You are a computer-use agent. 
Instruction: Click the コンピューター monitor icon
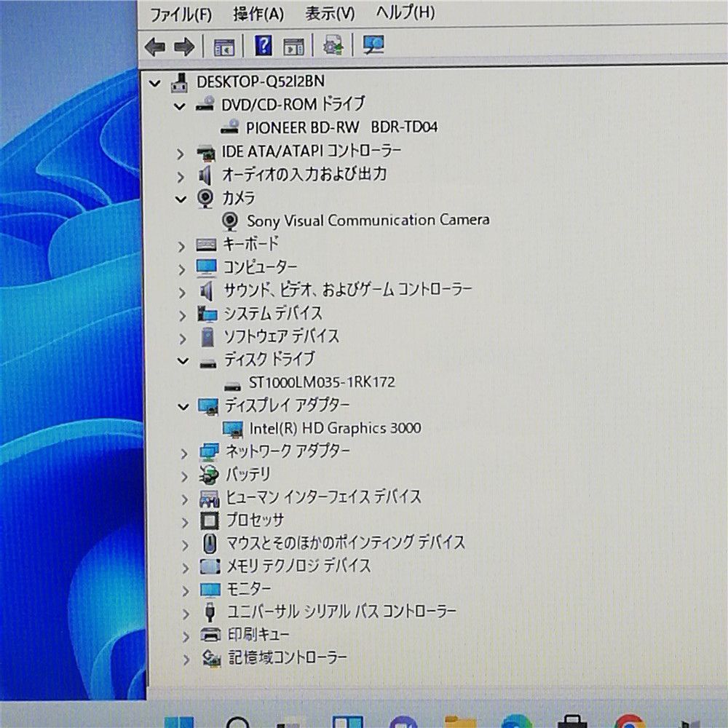[206, 267]
